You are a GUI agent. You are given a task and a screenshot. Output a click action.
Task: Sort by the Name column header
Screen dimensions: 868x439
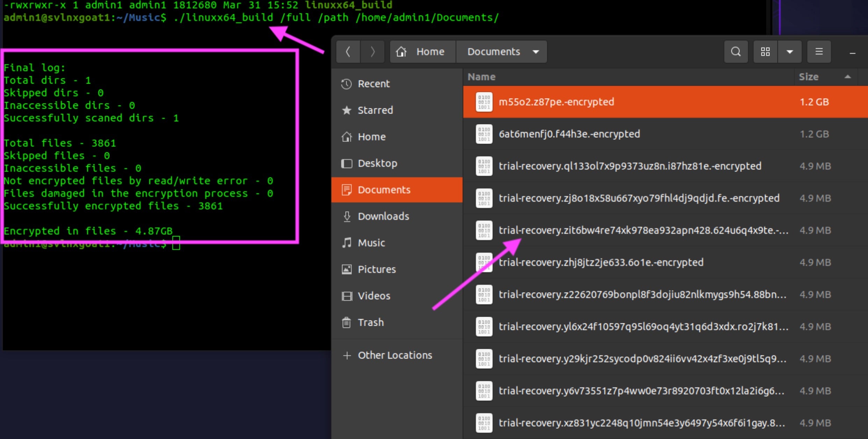click(482, 77)
